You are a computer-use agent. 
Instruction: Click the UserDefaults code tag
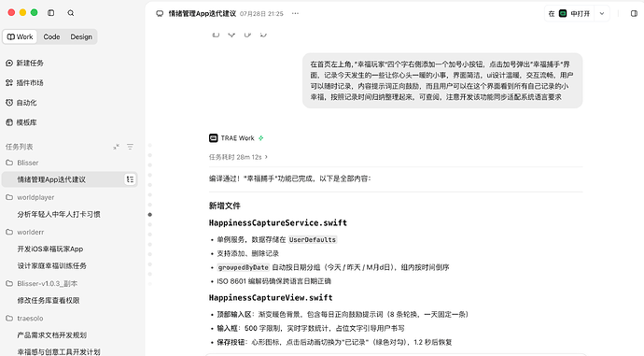pos(312,239)
